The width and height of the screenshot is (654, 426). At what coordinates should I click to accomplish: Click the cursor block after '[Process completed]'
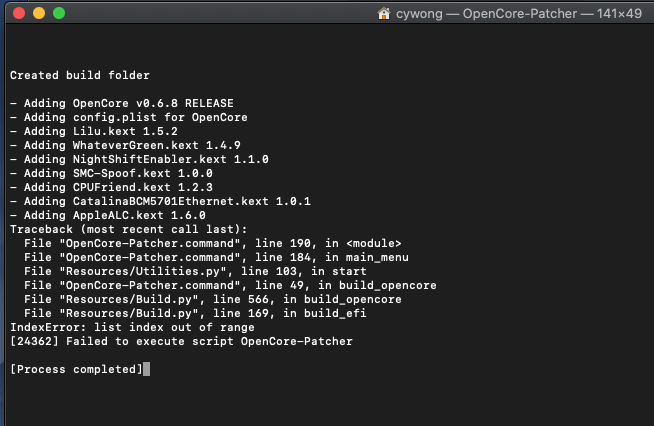coord(146,369)
